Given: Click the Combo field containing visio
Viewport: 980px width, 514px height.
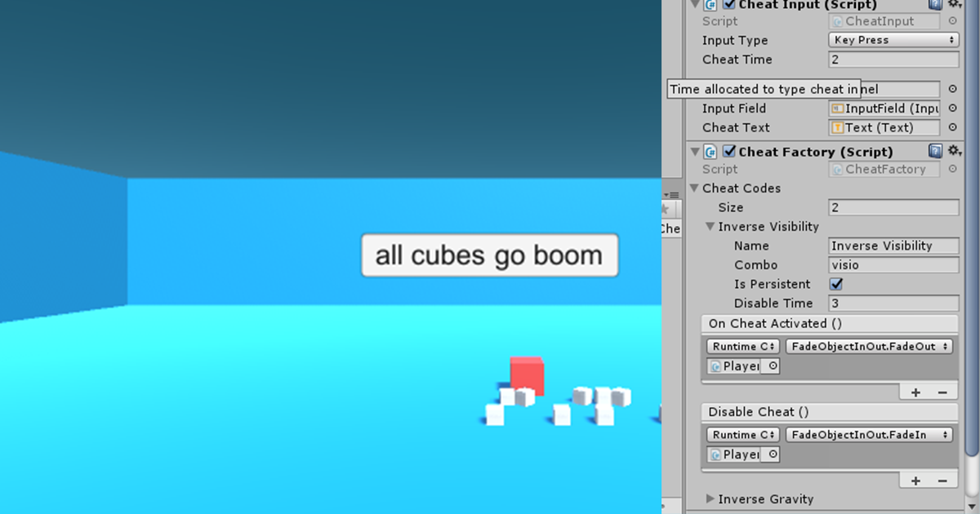Looking at the screenshot, I should pyautogui.click(x=893, y=264).
